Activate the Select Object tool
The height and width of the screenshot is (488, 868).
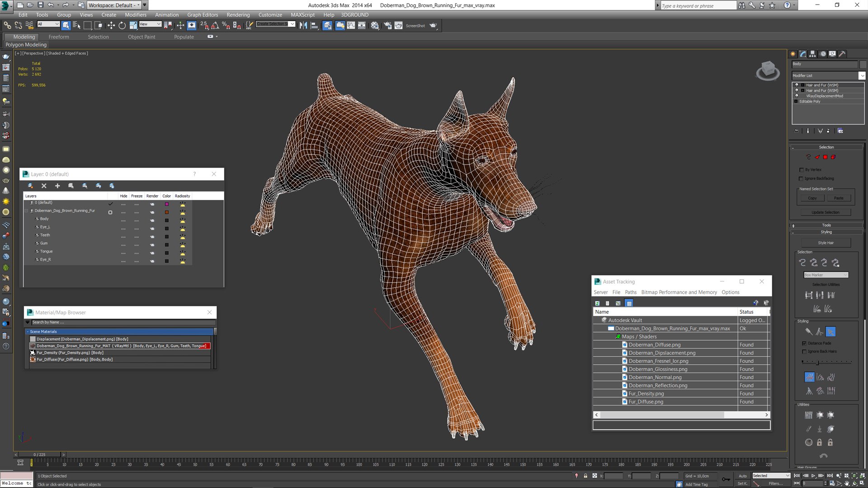coord(66,25)
